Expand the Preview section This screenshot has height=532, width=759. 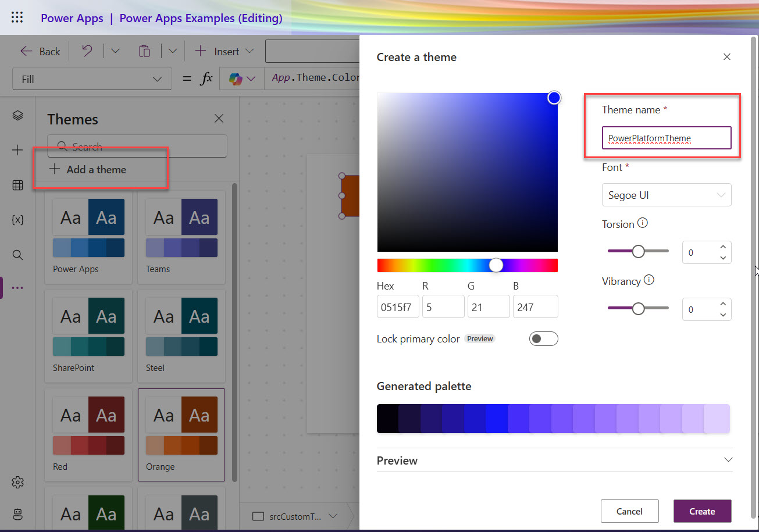tap(554, 460)
